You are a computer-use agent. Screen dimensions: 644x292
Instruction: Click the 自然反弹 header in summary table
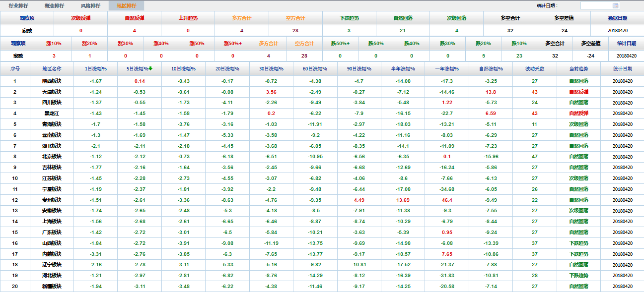click(135, 18)
